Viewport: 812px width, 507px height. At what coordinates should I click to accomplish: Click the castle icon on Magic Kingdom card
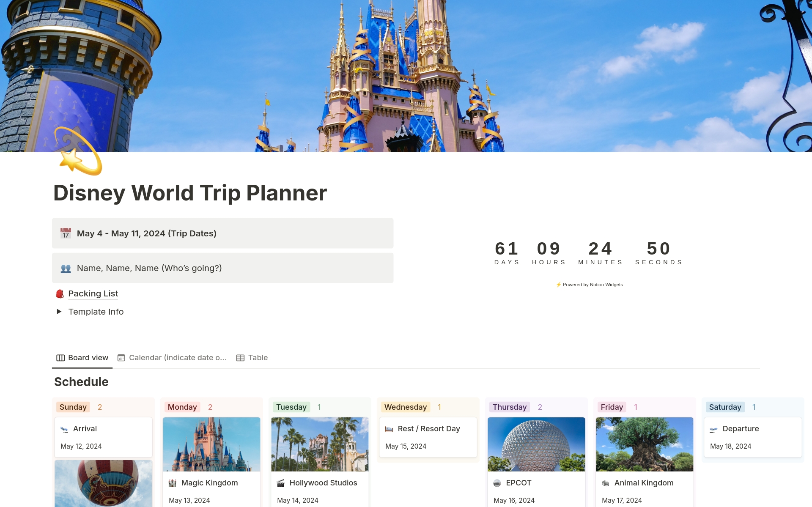(x=172, y=483)
